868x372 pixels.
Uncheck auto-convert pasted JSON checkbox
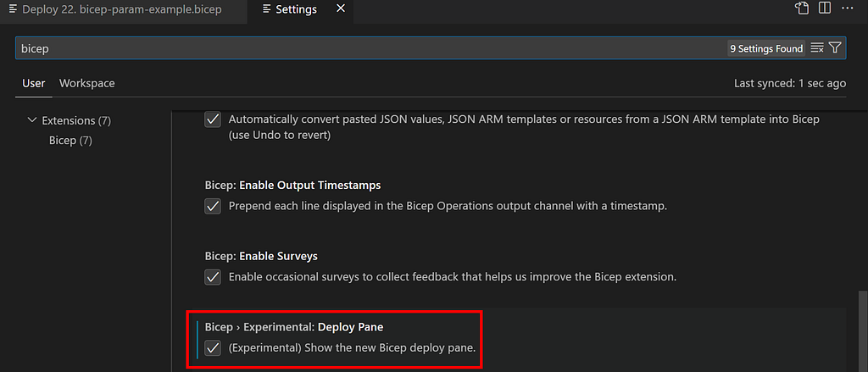(x=213, y=119)
